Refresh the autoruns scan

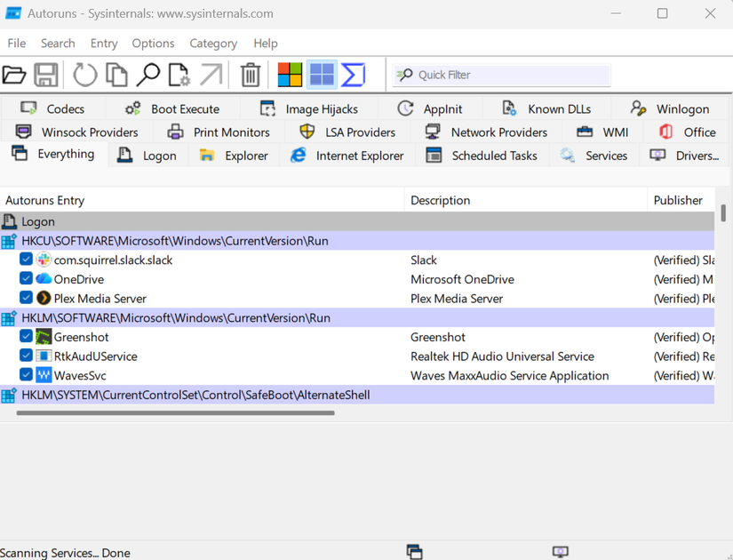84,75
